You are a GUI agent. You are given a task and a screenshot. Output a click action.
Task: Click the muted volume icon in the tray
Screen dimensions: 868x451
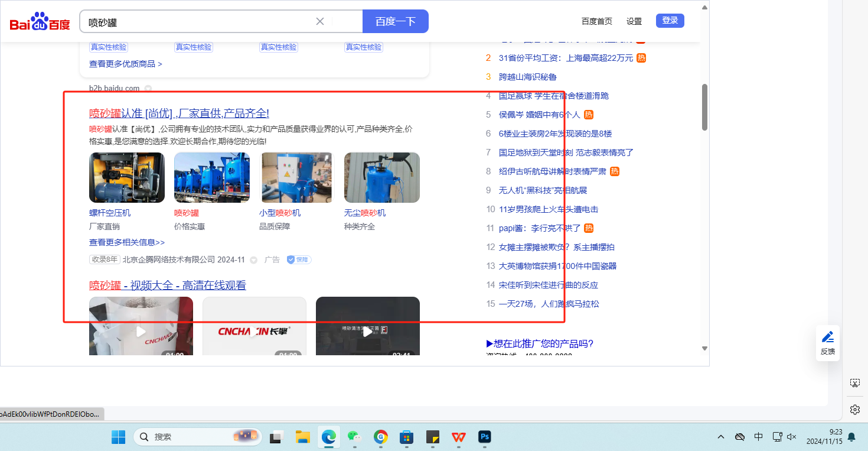click(792, 437)
